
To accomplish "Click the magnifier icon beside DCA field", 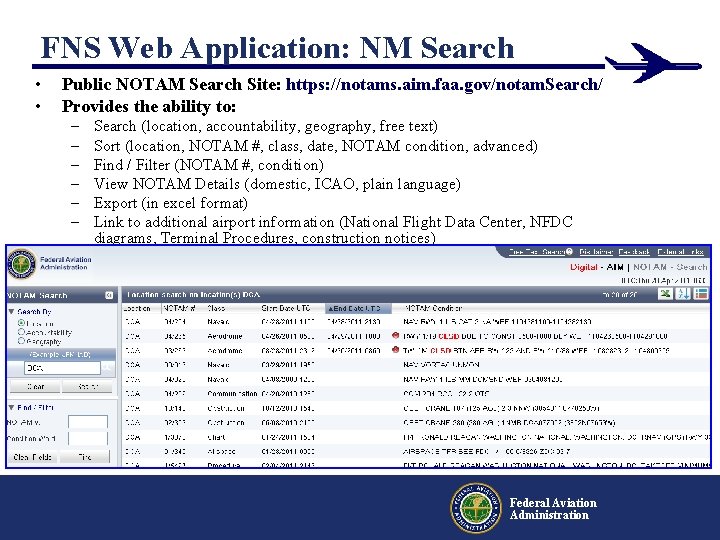I will (x=107, y=368).
